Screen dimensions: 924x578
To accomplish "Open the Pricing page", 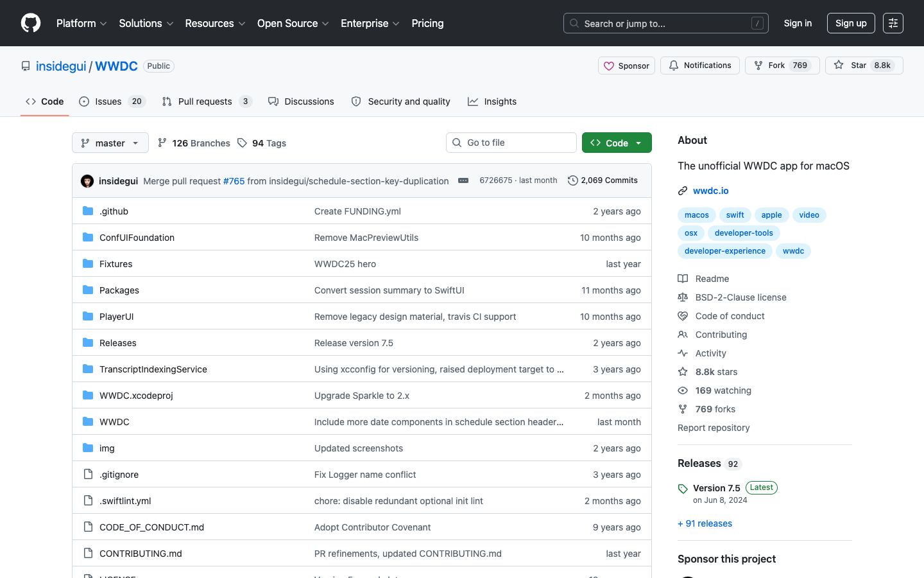I will 427,23.
